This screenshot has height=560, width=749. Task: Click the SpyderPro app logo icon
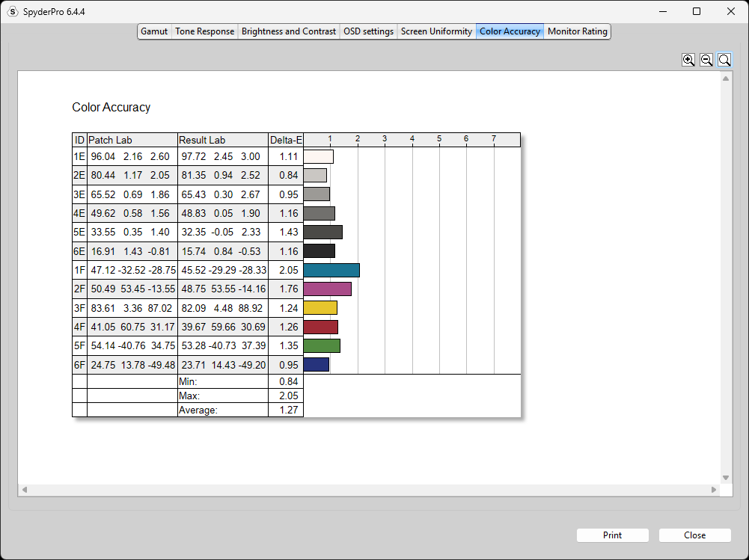coord(13,11)
